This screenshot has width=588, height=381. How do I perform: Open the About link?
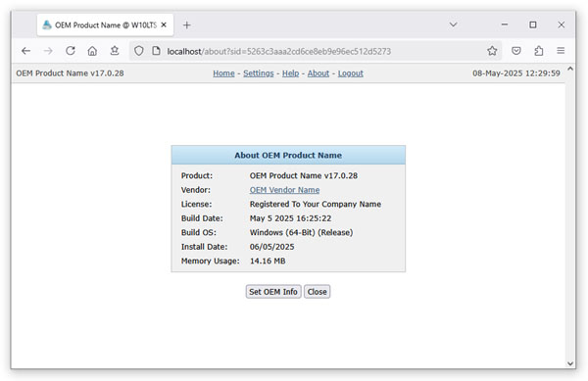click(318, 73)
